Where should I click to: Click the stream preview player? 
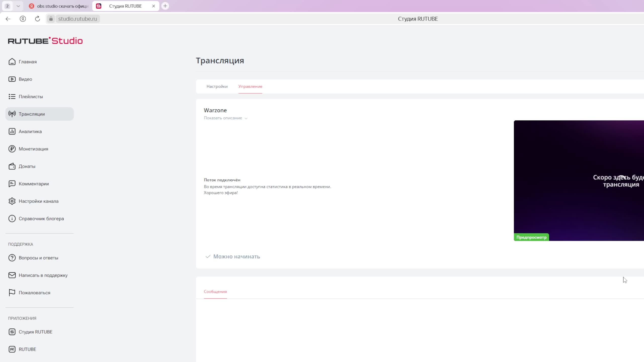pyautogui.click(x=579, y=180)
